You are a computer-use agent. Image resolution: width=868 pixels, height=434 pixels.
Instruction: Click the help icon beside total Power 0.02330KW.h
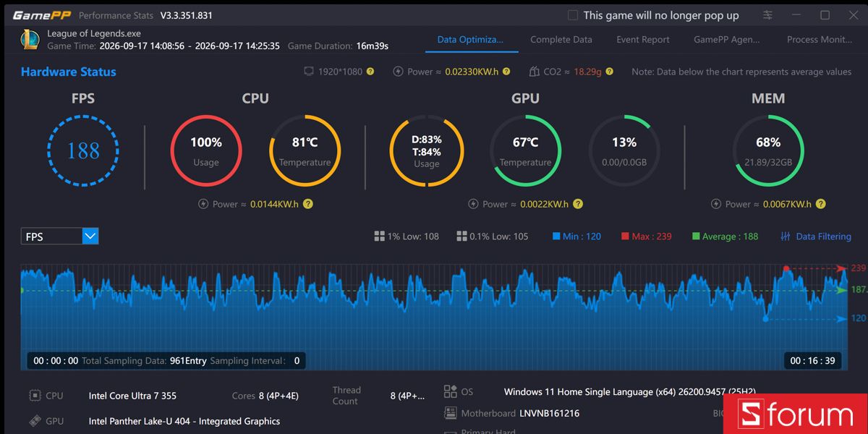click(x=506, y=72)
